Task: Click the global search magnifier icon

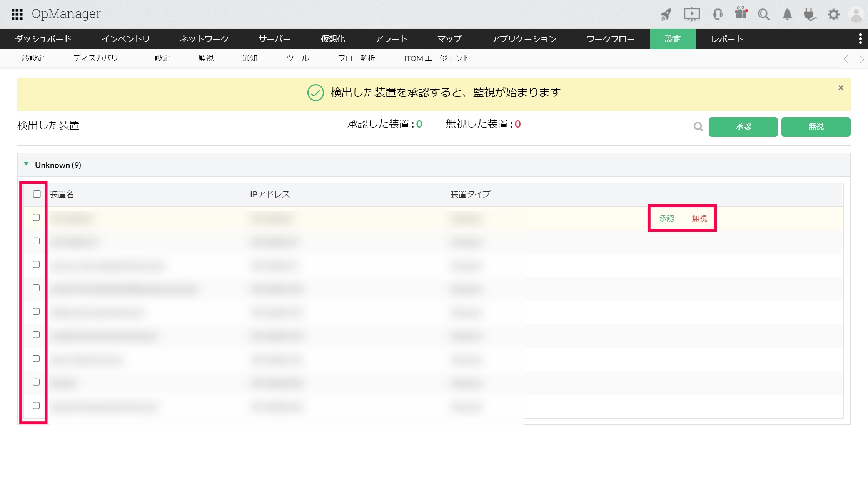Action: coord(764,15)
